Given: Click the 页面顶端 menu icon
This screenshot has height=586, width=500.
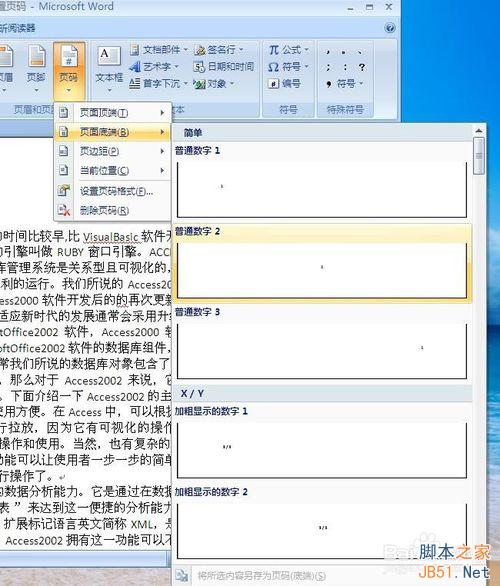Looking at the screenshot, I should [64, 112].
